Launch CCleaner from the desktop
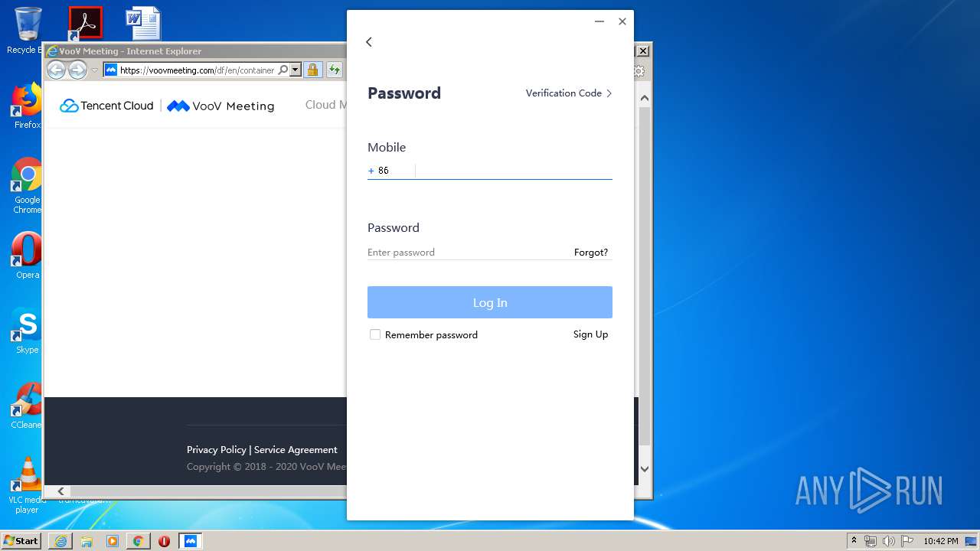 [27, 406]
